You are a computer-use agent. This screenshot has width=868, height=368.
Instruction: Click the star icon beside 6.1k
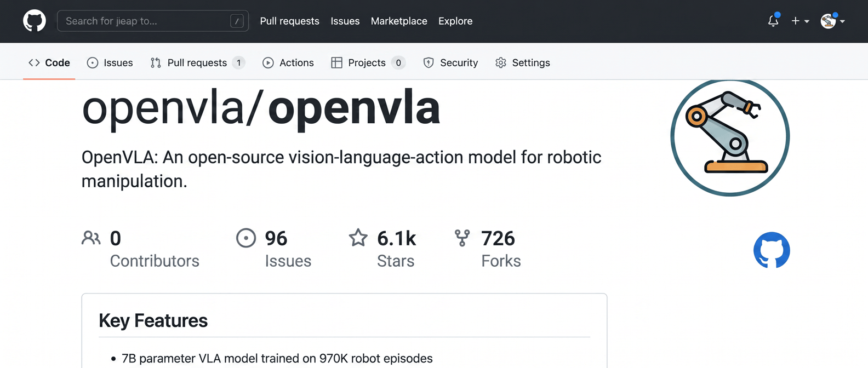[358, 238]
